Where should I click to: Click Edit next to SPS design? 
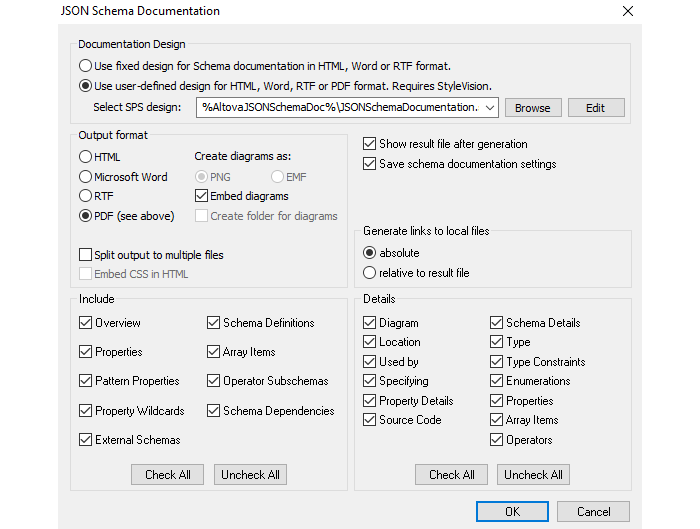595,108
